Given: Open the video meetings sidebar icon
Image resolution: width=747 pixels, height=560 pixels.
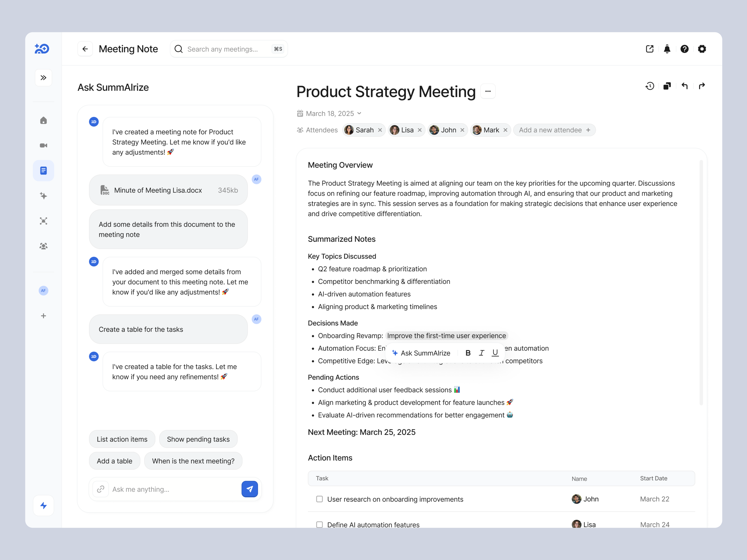Looking at the screenshot, I should [43, 145].
